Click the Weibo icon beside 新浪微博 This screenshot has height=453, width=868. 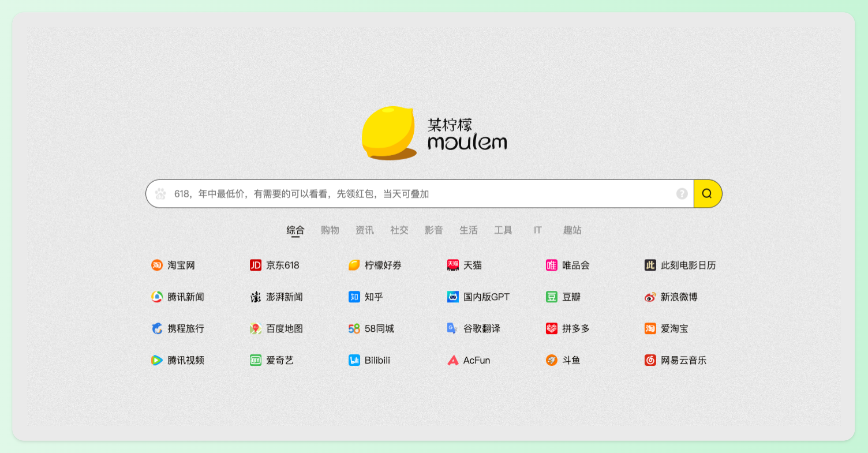tap(650, 297)
